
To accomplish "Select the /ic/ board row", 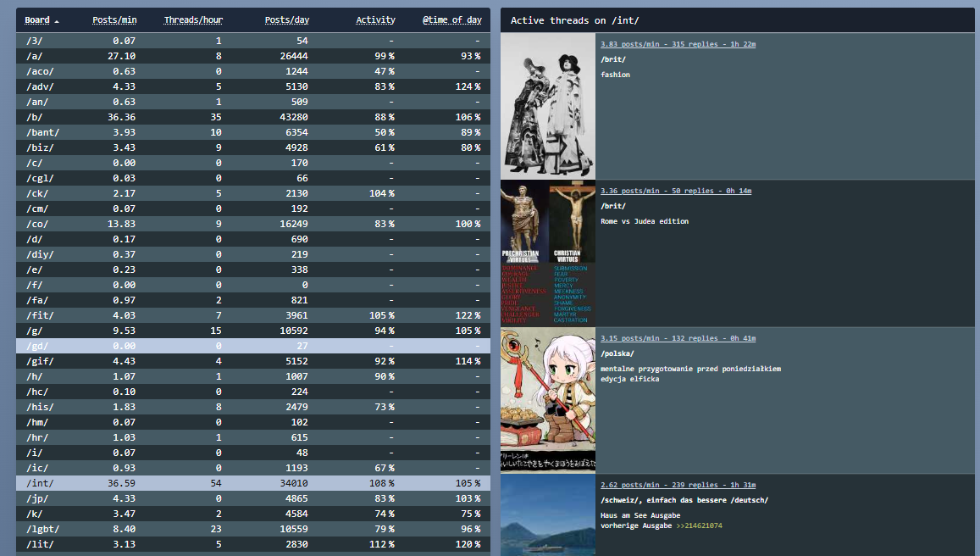I will (253, 468).
